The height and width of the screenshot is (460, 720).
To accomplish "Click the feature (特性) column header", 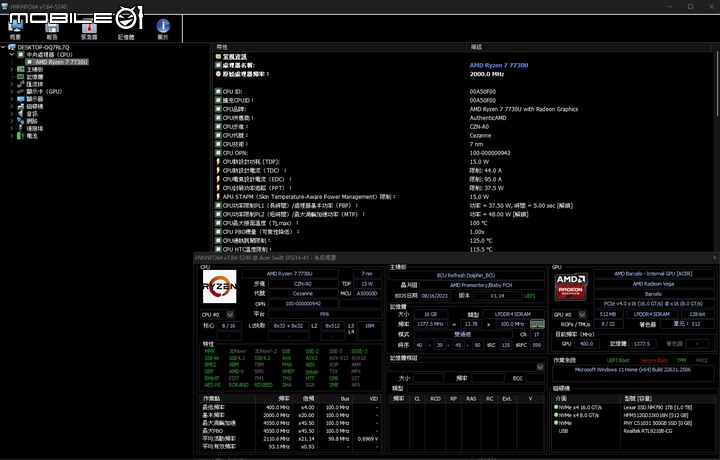I will click(340, 47).
